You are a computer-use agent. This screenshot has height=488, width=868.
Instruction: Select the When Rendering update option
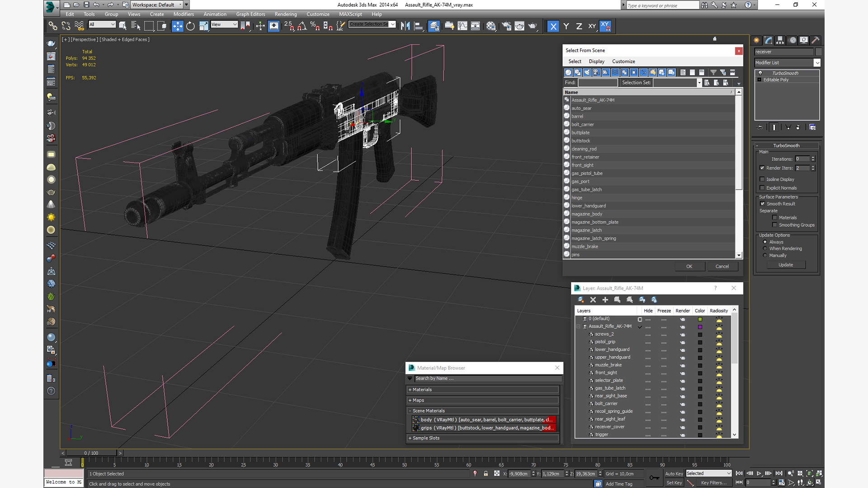coord(765,249)
